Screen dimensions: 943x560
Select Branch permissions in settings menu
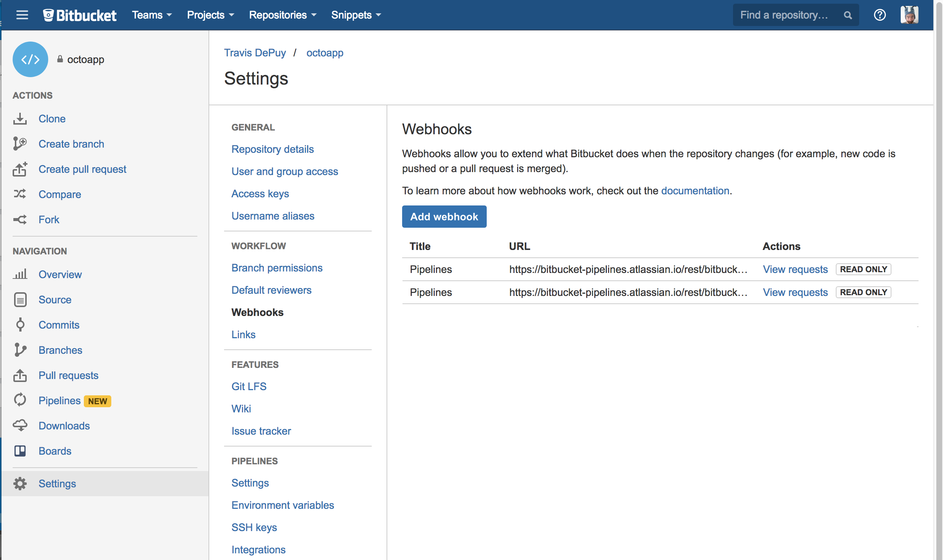coord(277,268)
